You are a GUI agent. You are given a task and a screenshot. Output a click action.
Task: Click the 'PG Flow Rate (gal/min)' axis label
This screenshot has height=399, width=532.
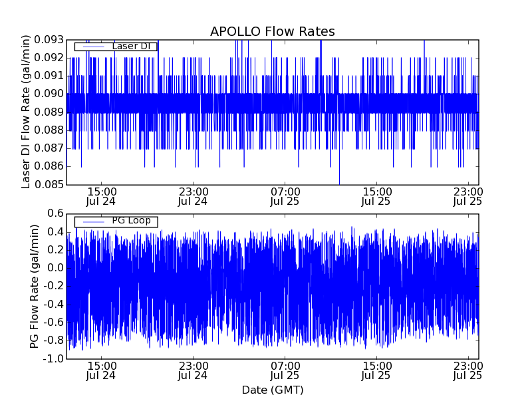pos(35,287)
